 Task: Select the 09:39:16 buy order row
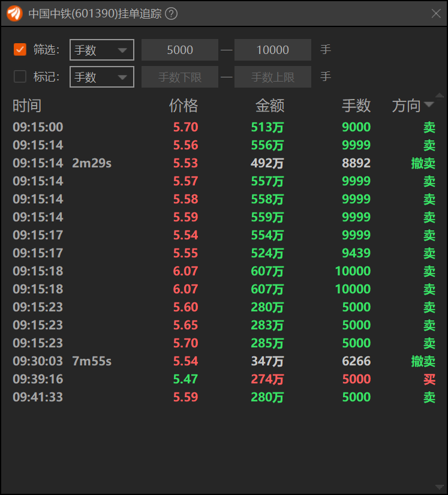pos(223,379)
